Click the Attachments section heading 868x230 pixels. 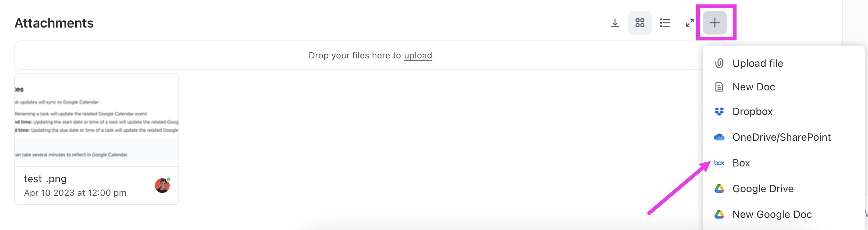(54, 23)
